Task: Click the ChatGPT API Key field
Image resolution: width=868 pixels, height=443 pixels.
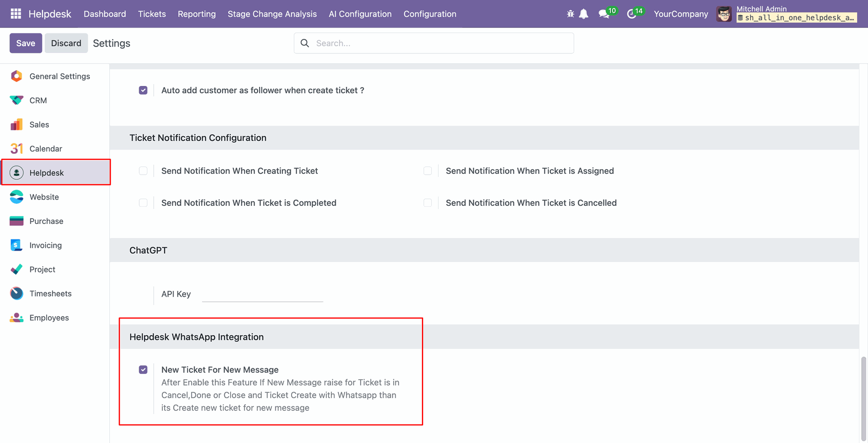Action: coord(263,294)
